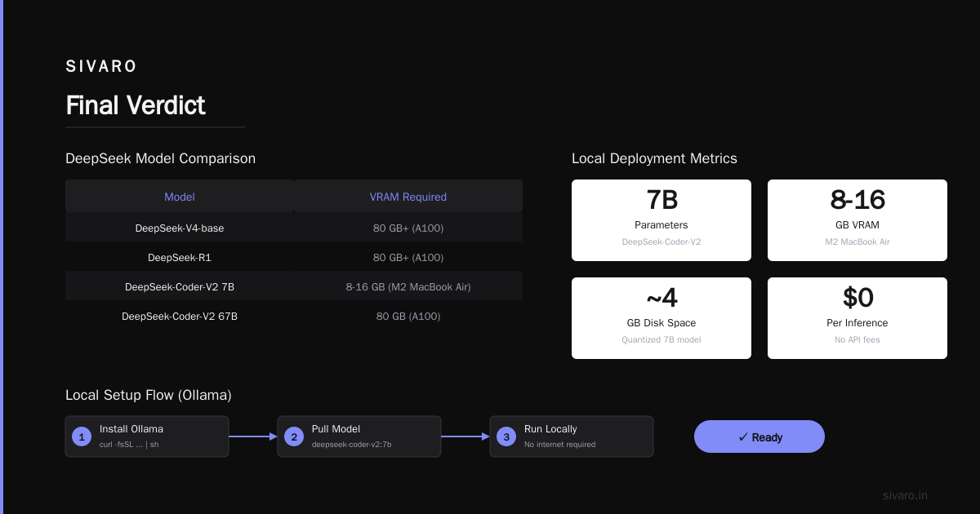Open the 8-16 GB VRAM metric card
Screen dimensions: 980x514
[x=857, y=220]
